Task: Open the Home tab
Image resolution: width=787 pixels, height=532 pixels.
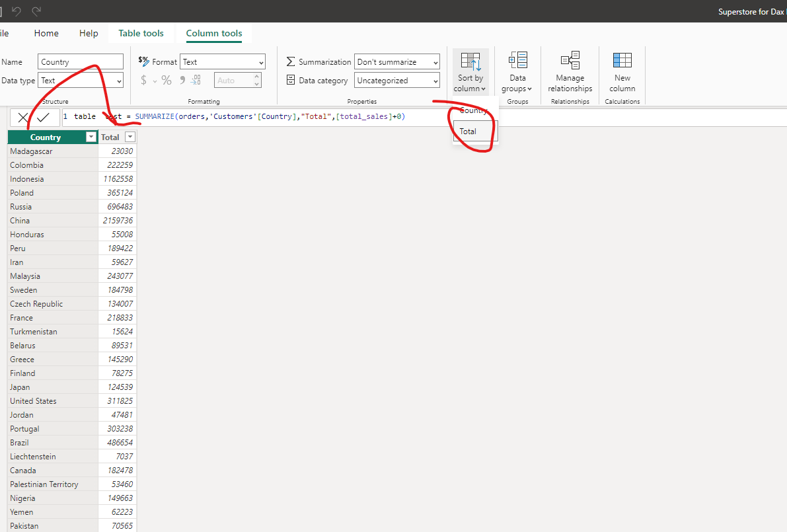Action: click(46, 33)
